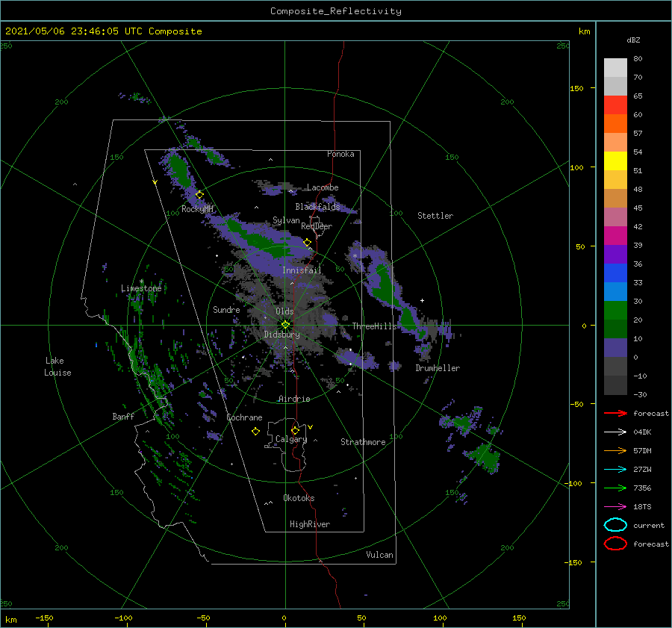The height and width of the screenshot is (628, 672).
Task: Click the dBZ legend heading
Action: 633,40
